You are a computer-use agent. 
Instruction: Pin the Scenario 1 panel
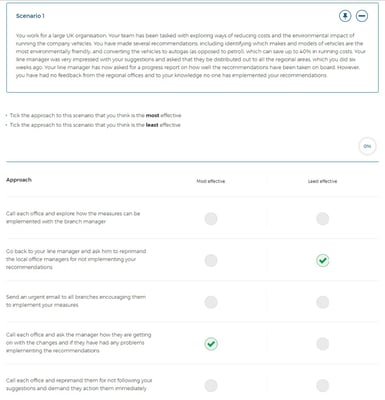point(345,16)
